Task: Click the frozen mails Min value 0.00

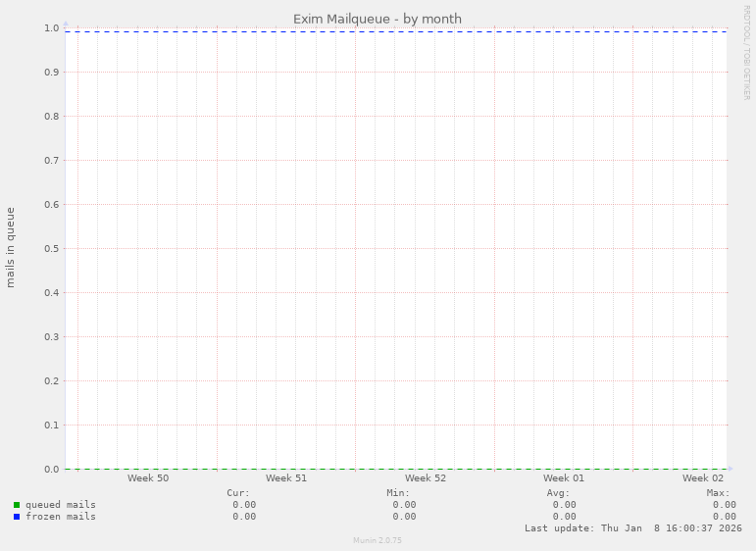Action: [x=404, y=517]
